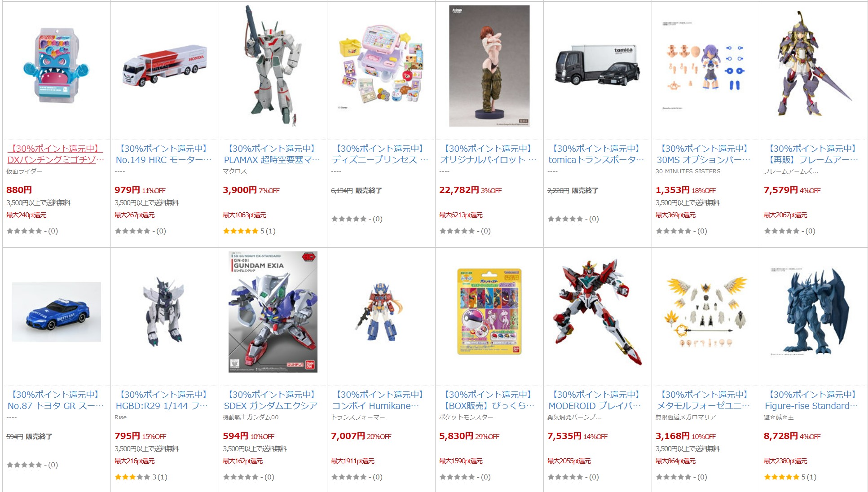Open the 【再販】フレームアームズ product title link
The height and width of the screenshot is (492, 868).
tap(813, 154)
